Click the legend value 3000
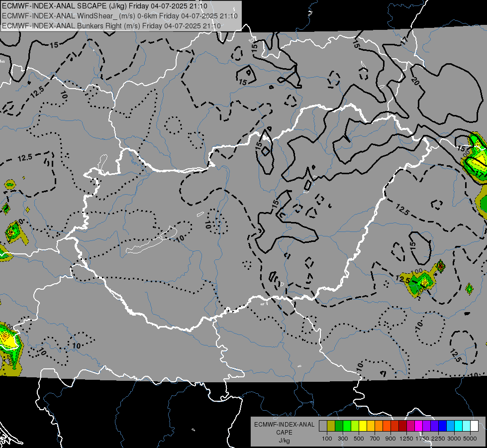The width and height of the screenshot is (487, 448). pos(454,439)
